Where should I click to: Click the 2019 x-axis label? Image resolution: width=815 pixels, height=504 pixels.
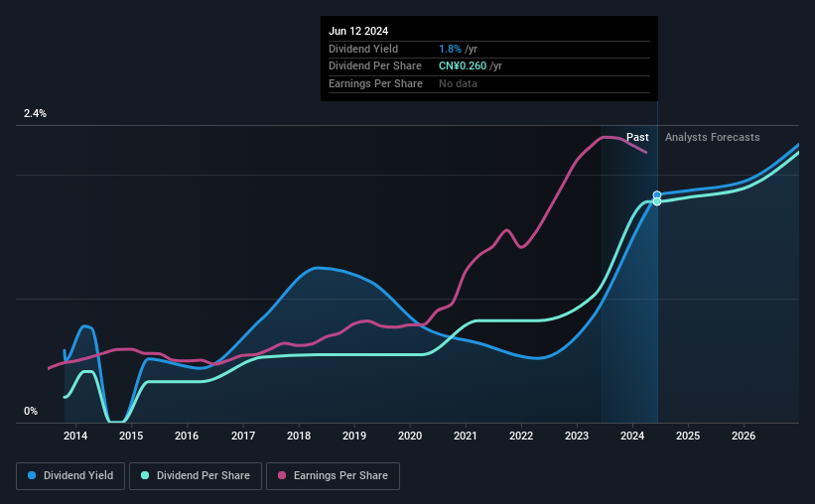[354, 436]
